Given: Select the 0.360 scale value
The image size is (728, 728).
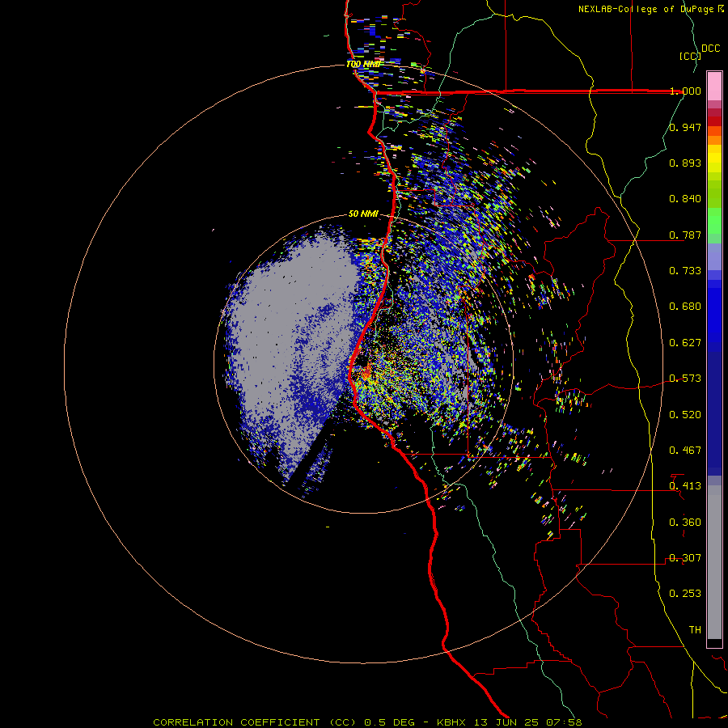Looking at the screenshot, I should [x=685, y=523].
